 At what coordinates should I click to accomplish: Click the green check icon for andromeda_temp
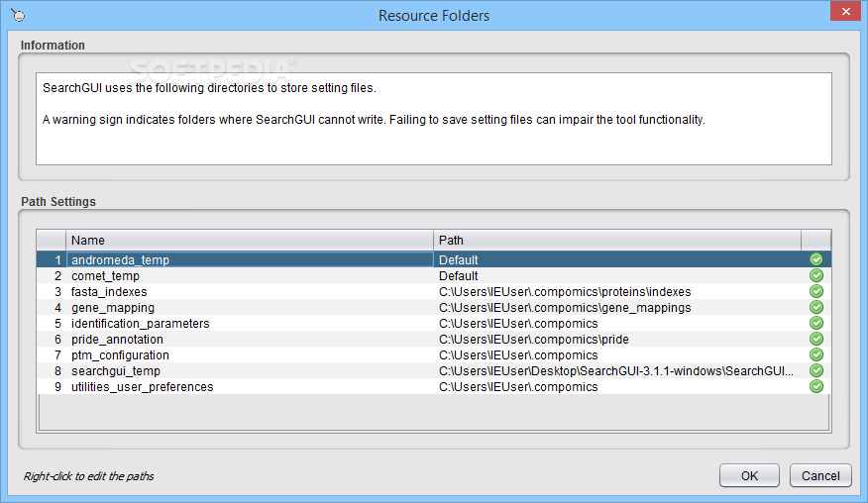815,259
